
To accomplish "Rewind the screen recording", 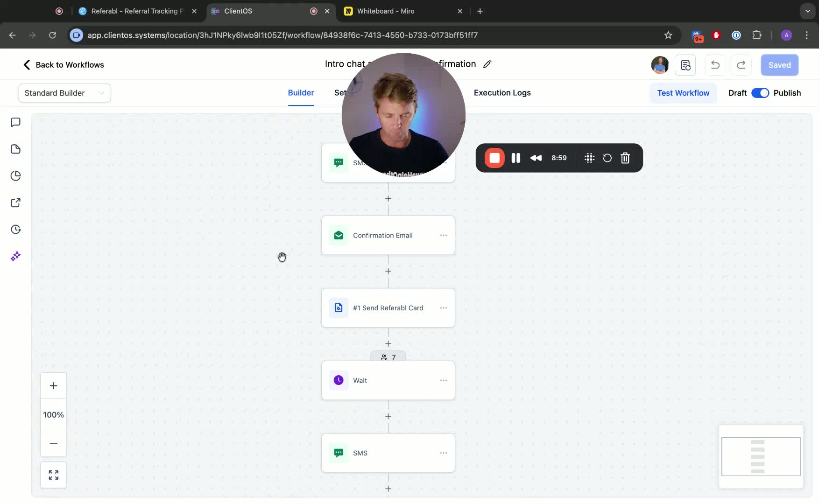I will [536, 158].
